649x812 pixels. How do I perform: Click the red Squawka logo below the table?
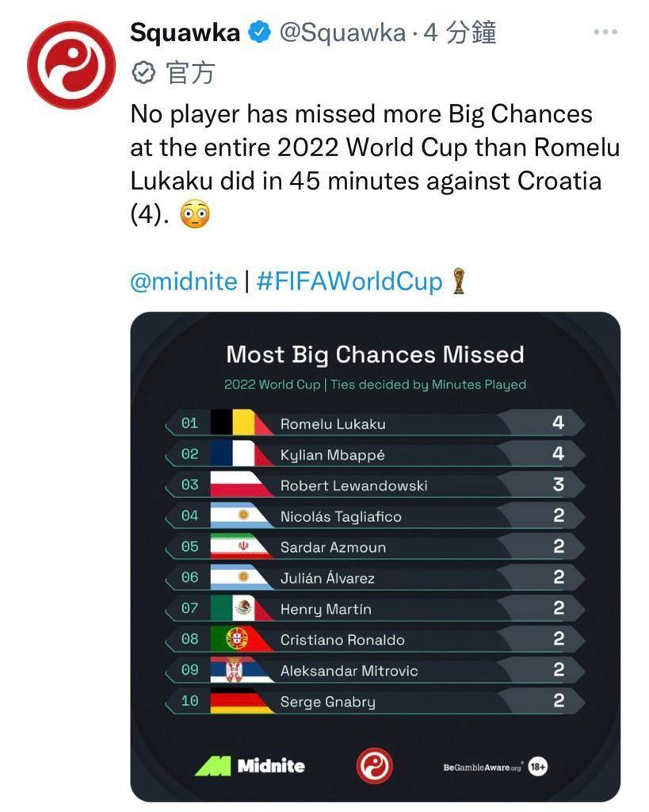pos(374,767)
